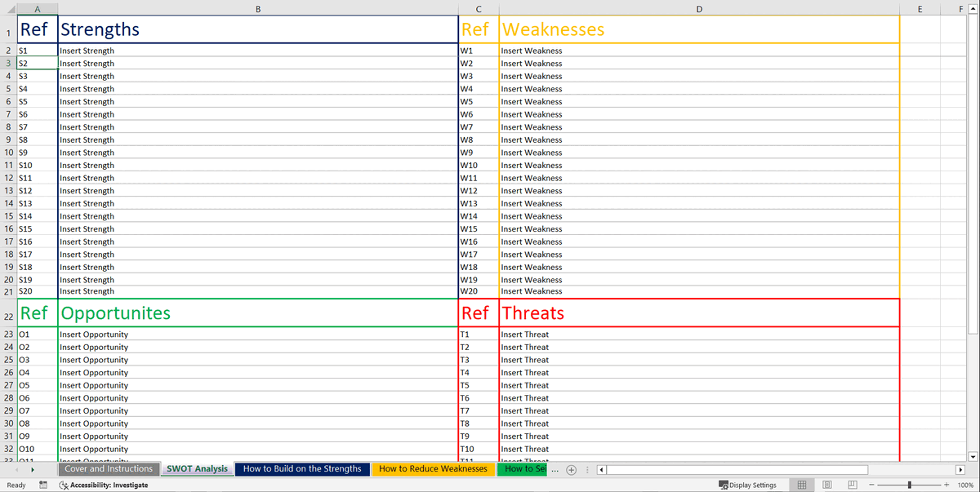
Task: Switch to Page Layout view
Action: (x=826, y=485)
